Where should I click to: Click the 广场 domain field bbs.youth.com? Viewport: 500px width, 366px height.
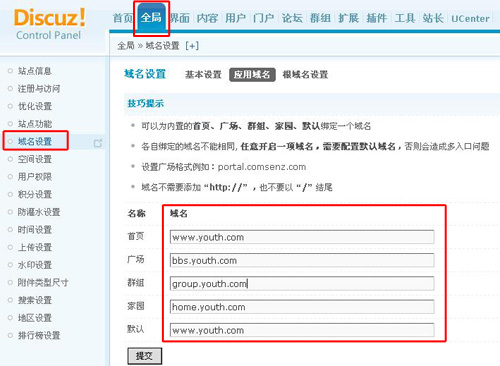(x=302, y=260)
